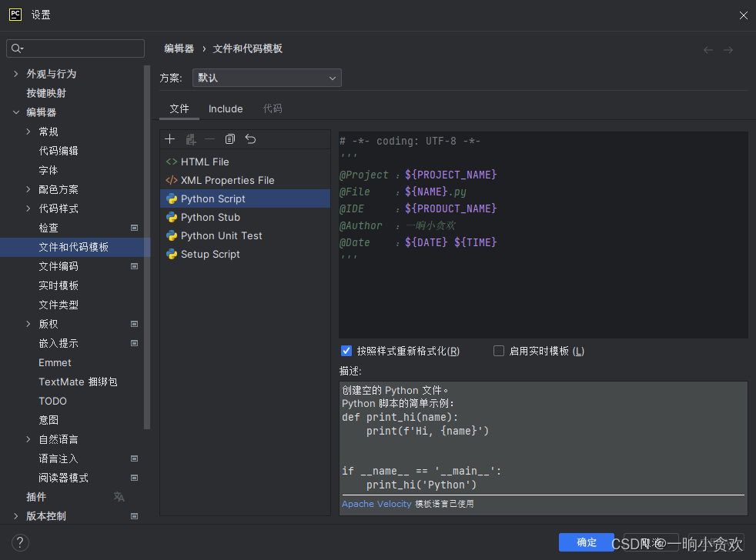Screen dimensions: 756x560
Task: Click the 确定 button
Action: (586, 542)
